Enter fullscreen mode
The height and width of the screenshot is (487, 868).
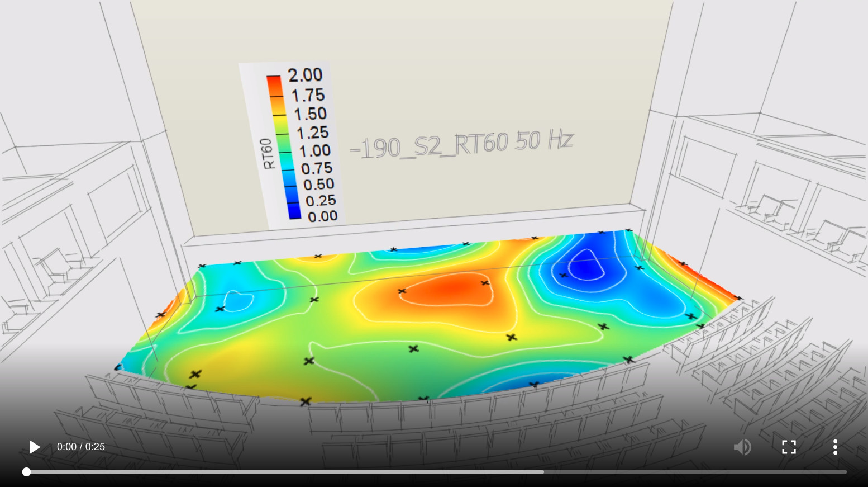click(x=789, y=447)
